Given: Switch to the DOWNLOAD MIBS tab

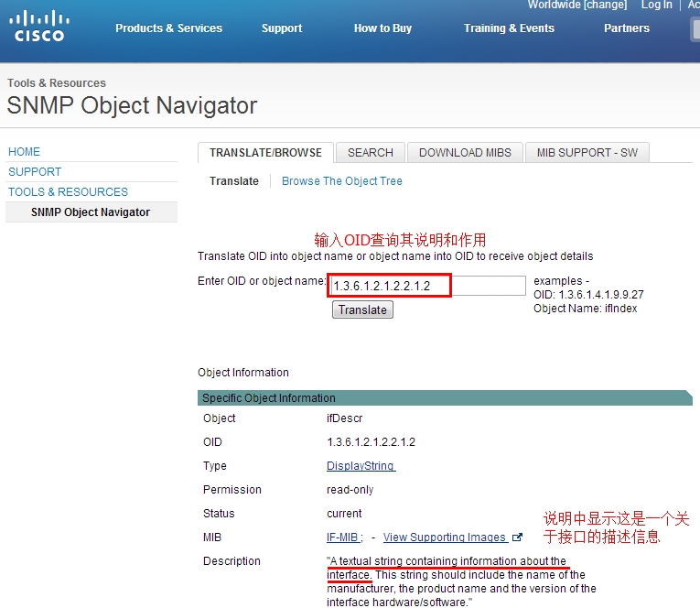Looking at the screenshot, I should pyautogui.click(x=465, y=153).
